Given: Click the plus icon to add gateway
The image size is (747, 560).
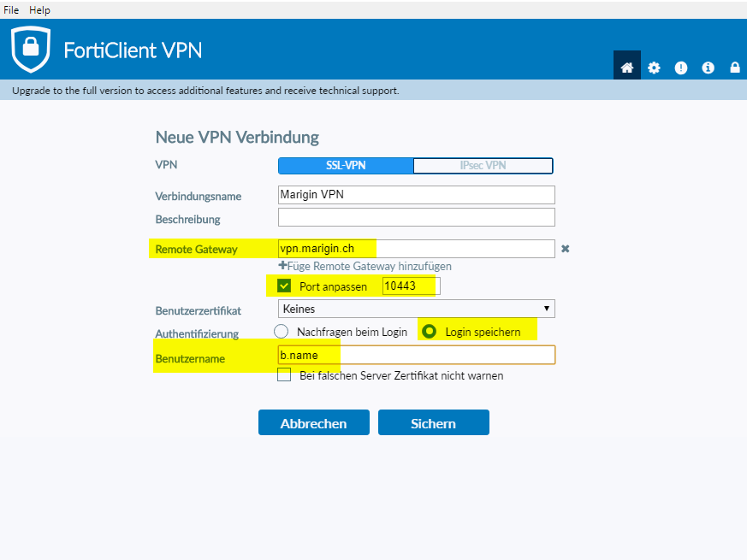Looking at the screenshot, I should [283, 266].
